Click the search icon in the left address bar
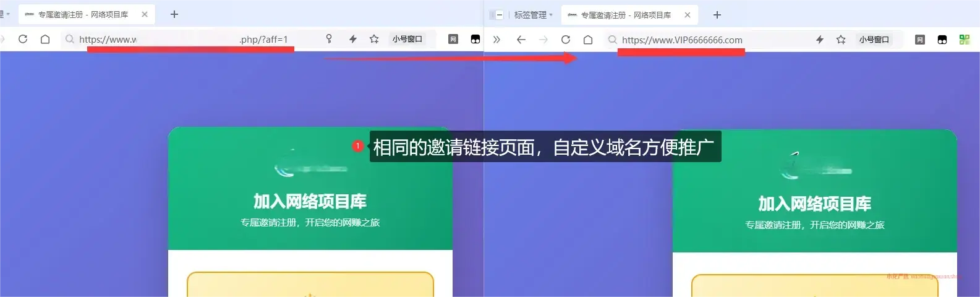 70,39
